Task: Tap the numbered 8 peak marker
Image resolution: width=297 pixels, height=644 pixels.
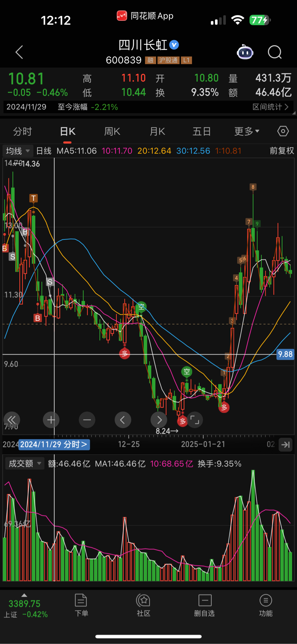Action: [x=253, y=187]
